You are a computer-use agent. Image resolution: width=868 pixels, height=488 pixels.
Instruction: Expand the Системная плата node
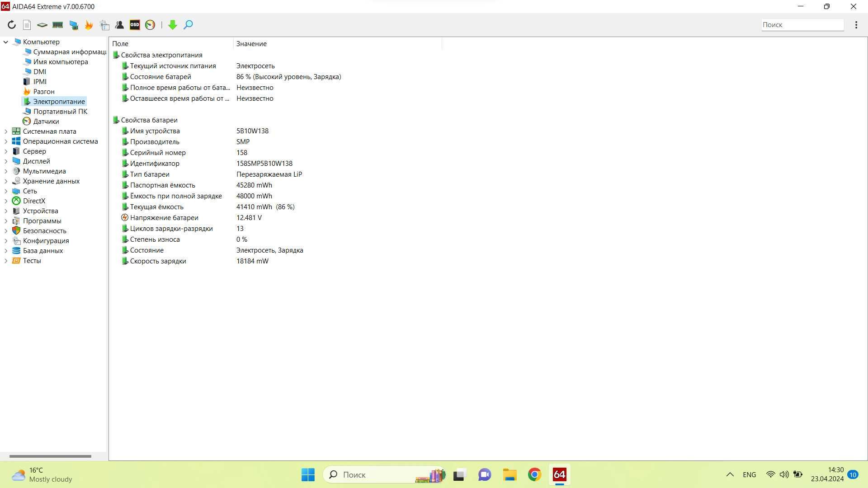coord(6,131)
